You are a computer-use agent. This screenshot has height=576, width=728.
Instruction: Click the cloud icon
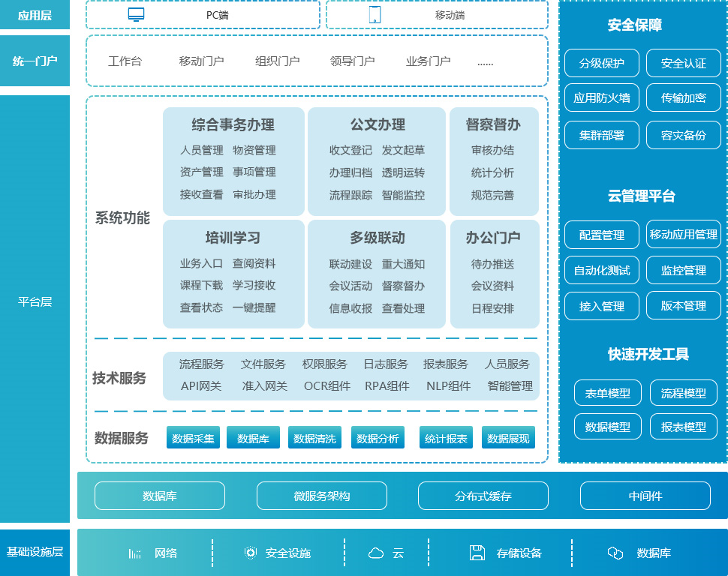point(376,553)
